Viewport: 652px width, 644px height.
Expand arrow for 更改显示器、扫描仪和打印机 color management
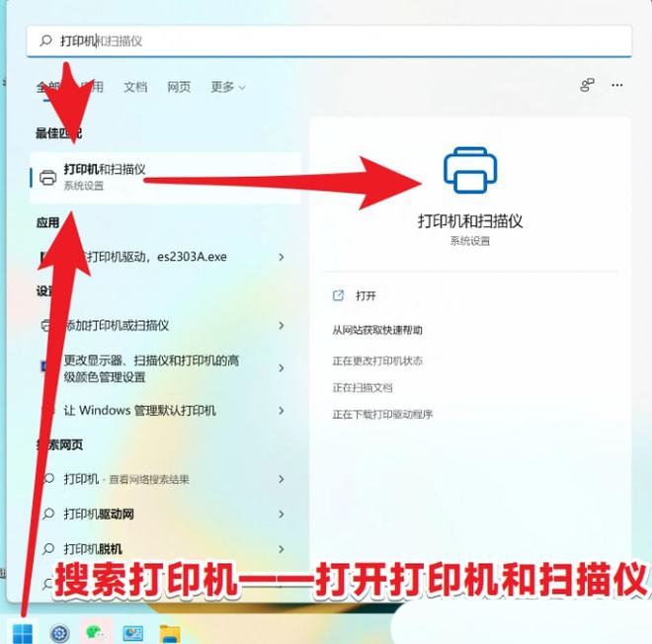[282, 368]
